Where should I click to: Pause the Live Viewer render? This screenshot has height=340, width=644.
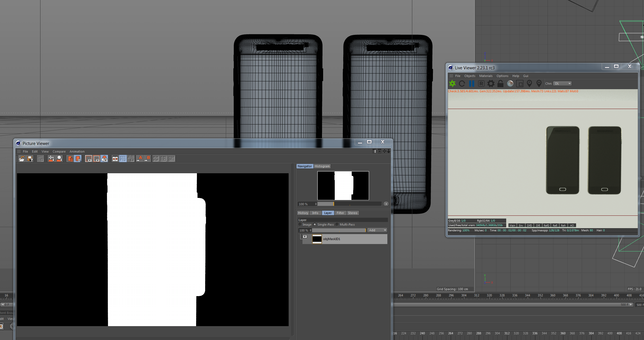pos(472,84)
